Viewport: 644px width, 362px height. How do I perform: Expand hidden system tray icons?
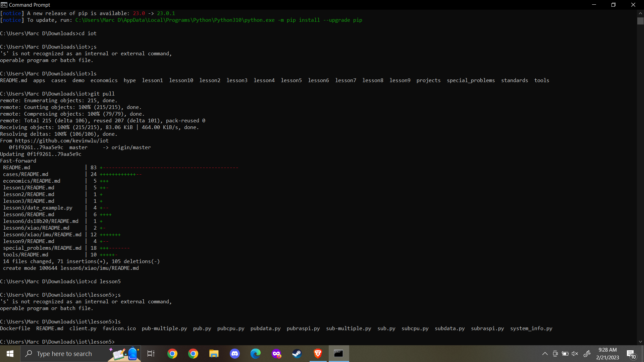pyautogui.click(x=545, y=354)
